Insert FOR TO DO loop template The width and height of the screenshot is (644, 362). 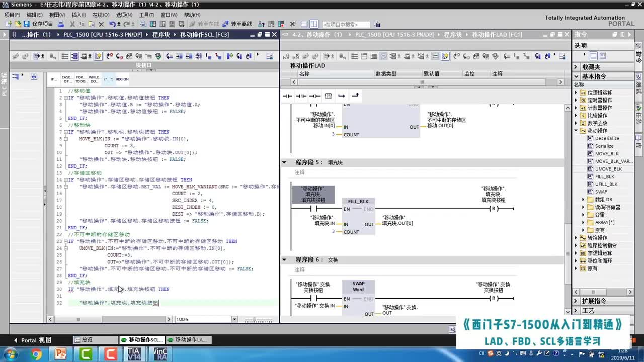click(80, 79)
